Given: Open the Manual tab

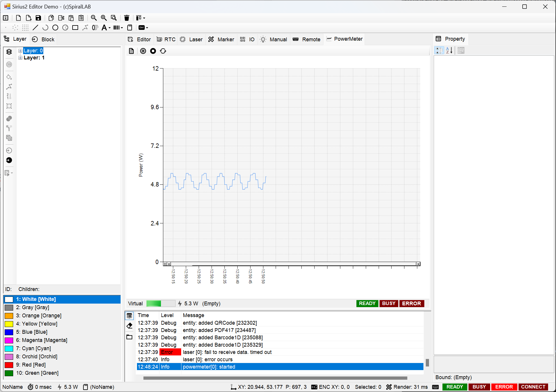Looking at the screenshot, I should coord(274,39).
